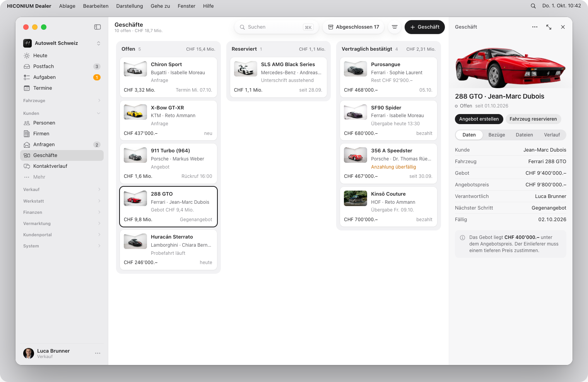
Task: Open Kontaktverlauf chat icon
Action: click(27, 166)
